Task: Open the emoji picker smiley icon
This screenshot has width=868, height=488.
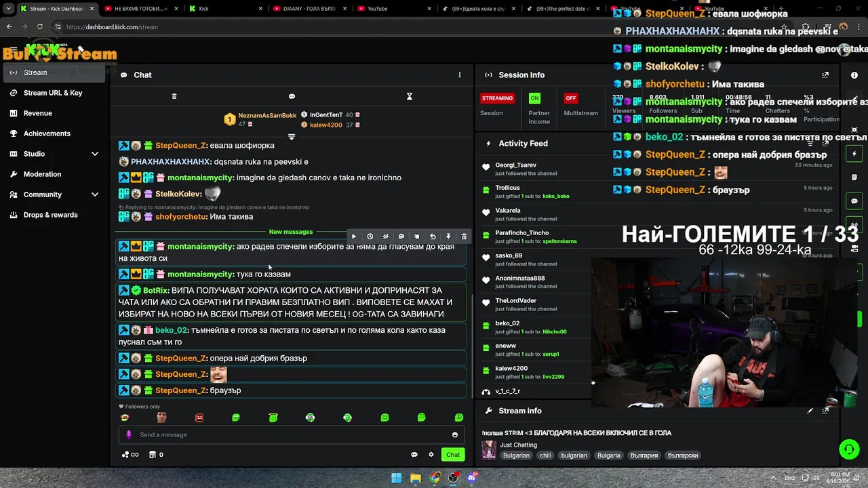Action: click(455, 434)
